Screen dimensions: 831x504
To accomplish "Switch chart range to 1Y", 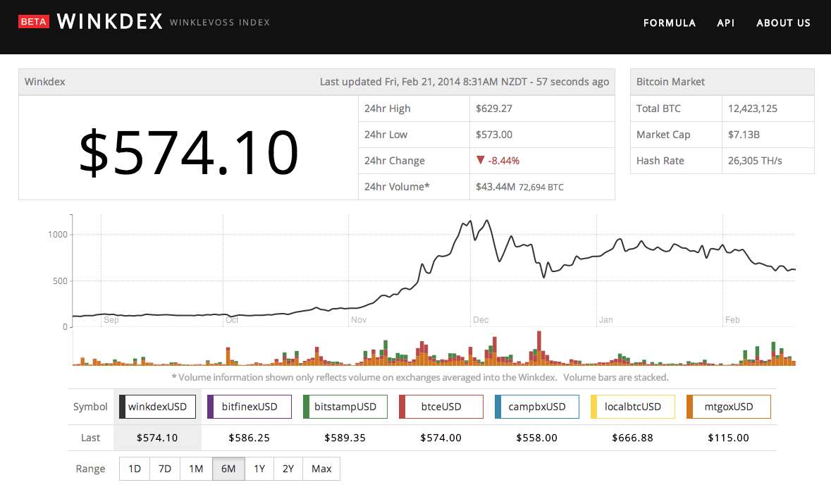I will tap(259, 469).
